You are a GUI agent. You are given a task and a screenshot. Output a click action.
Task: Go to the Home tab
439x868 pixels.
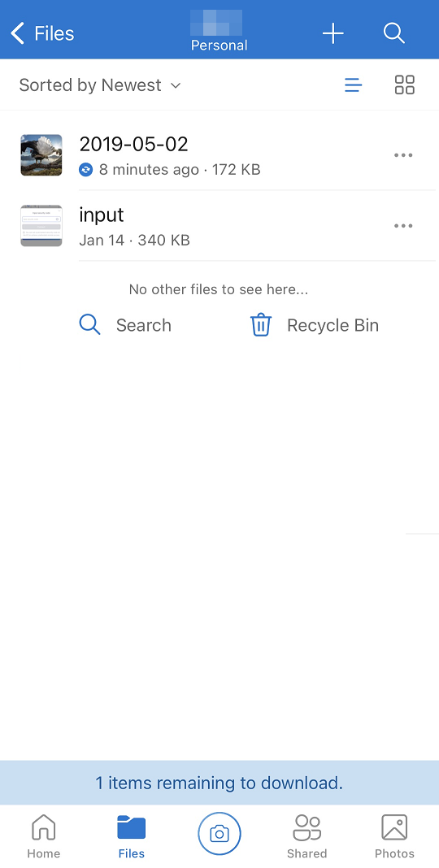[44, 835]
